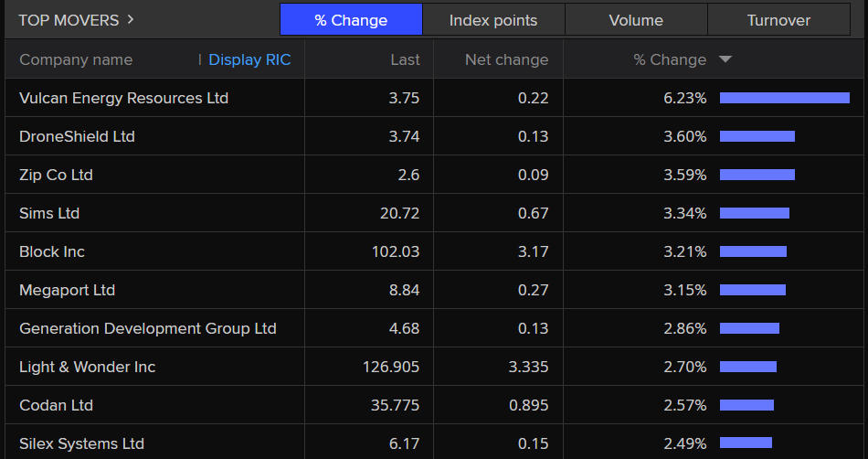The image size is (868, 459).
Task: Switch to the % Change tab
Action: click(x=351, y=20)
